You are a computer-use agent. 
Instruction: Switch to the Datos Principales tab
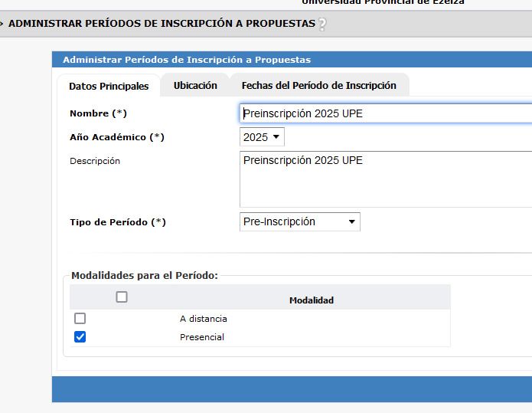click(x=108, y=87)
